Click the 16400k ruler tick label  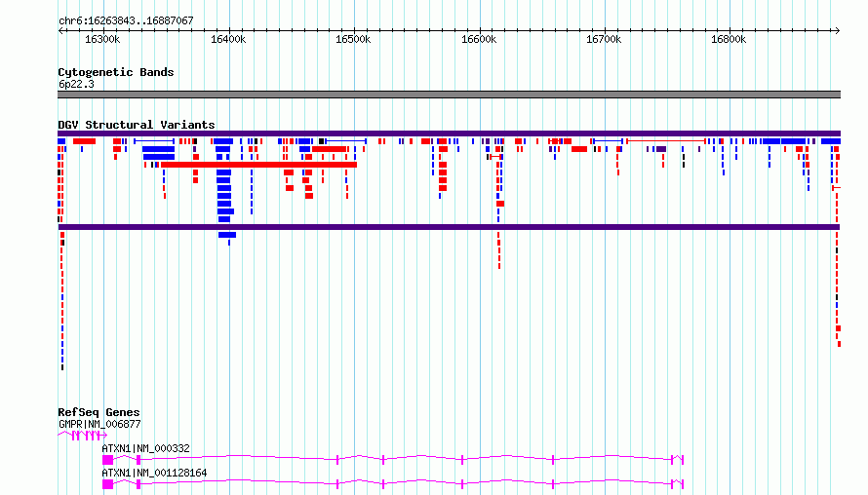[x=228, y=39]
